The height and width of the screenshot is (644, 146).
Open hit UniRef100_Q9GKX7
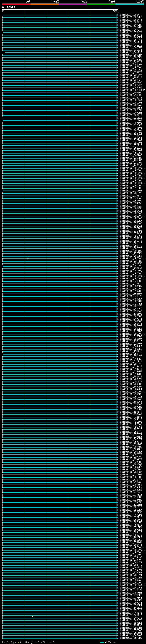pyautogui.click(x=131, y=95)
